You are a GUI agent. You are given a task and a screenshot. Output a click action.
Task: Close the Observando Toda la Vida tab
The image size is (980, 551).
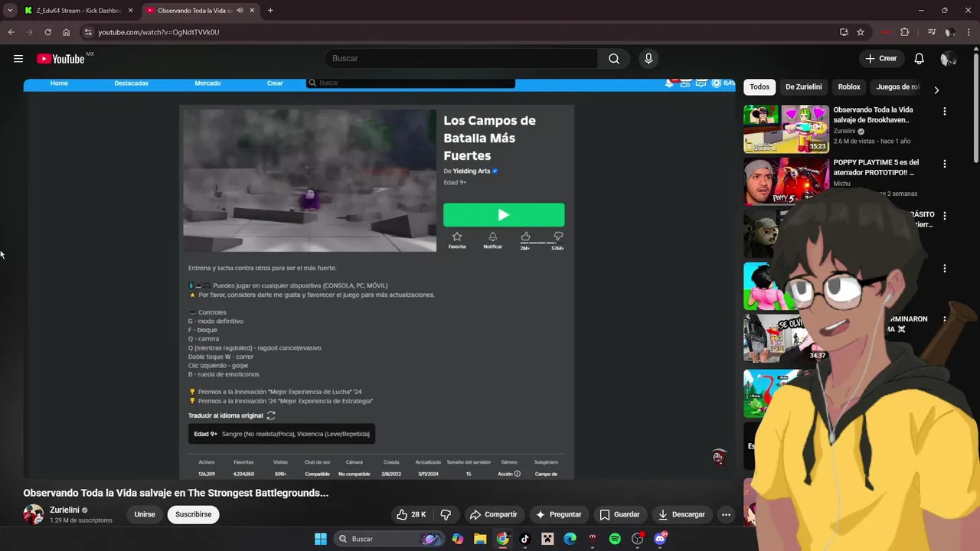click(252, 11)
